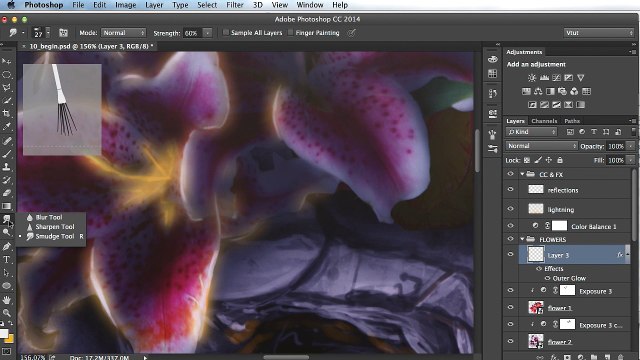Select the Horizontal Type tool
This screenshot has width=640, height=360.
coord(7,260)
